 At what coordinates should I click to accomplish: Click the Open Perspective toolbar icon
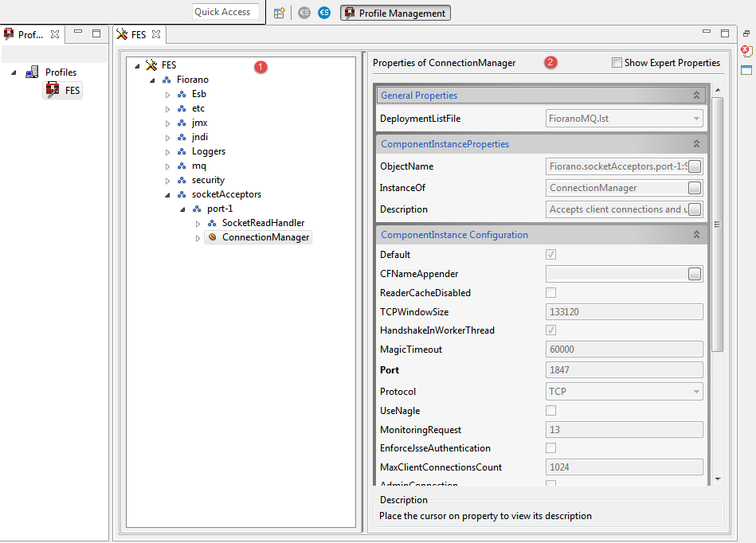coord(279,13)
